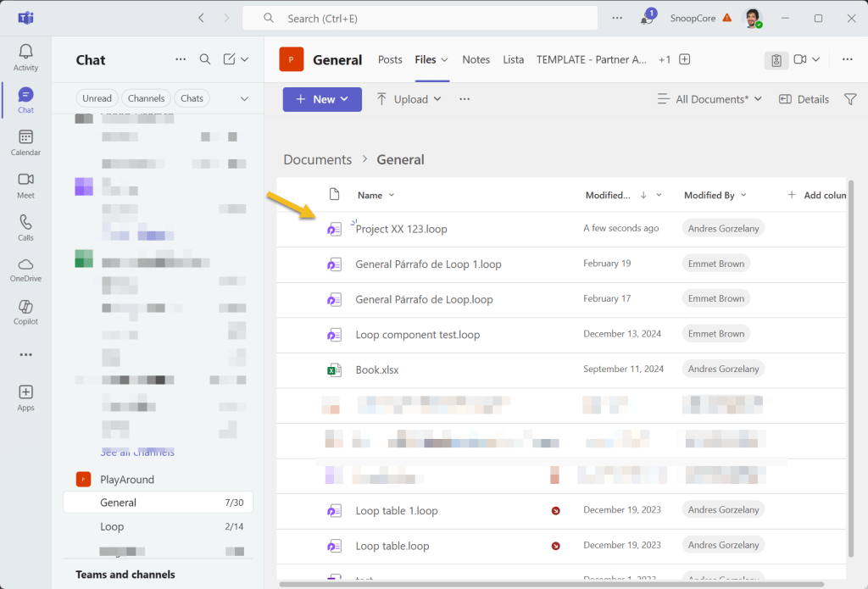The height and width of the screenshot is (589, 868).
Task: Click the filter icon in files toolbar
Action: point(850,99)
